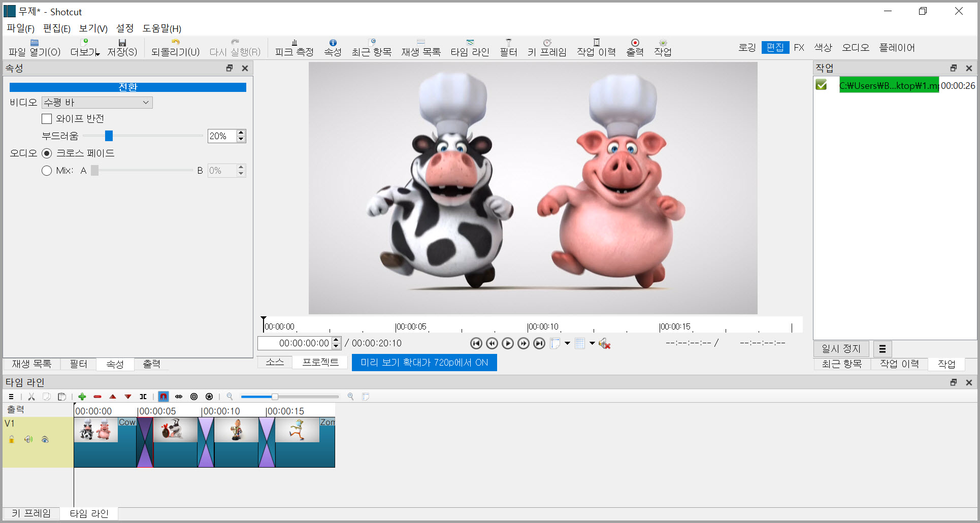The height and width of the screenshot is (523, 980).
Task: Click the 출력 (Export) toolbar icon
Action: pyautogui.click(x=635, y=48)
